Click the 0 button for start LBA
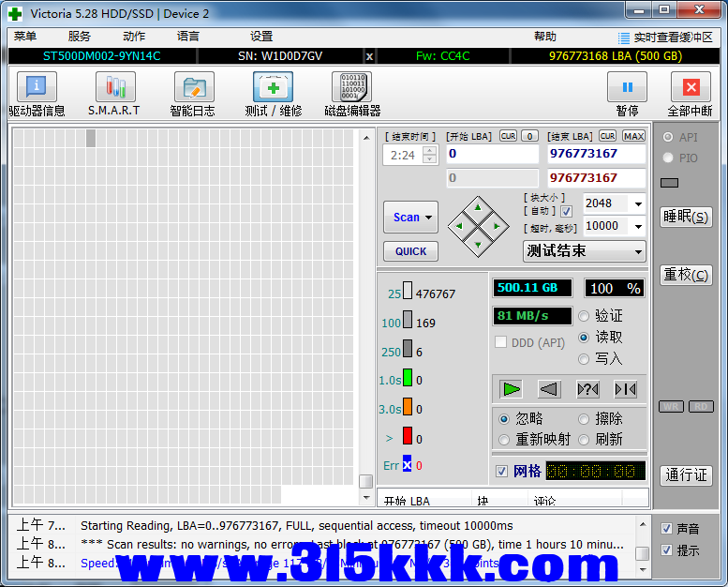Screen dimensions: 728x587 (529, 136)
